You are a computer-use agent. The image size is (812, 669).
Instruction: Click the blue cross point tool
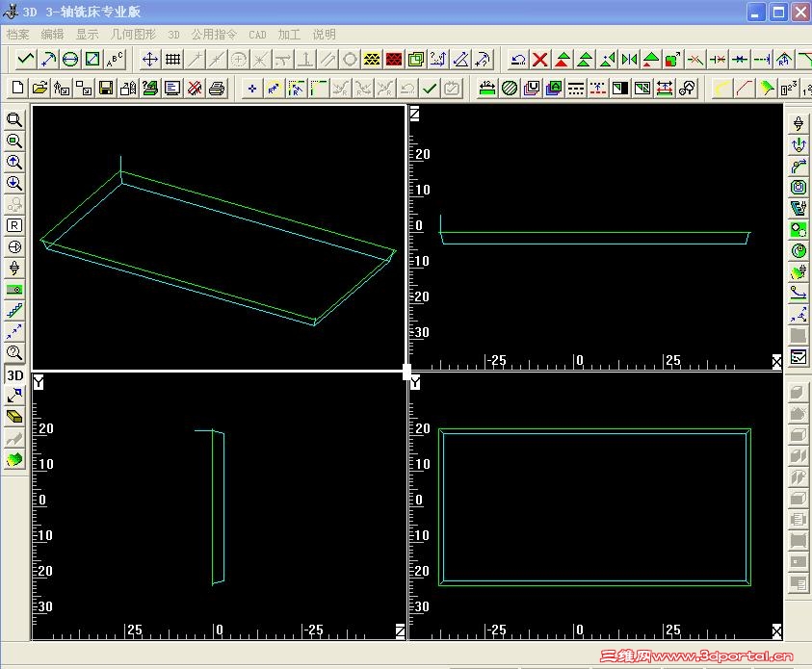[252, 88]
